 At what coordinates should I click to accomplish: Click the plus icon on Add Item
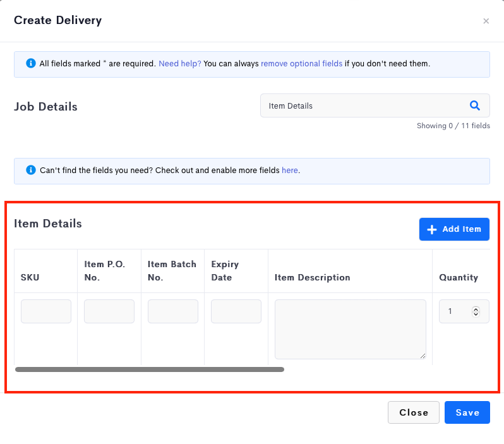pos(431,229)
